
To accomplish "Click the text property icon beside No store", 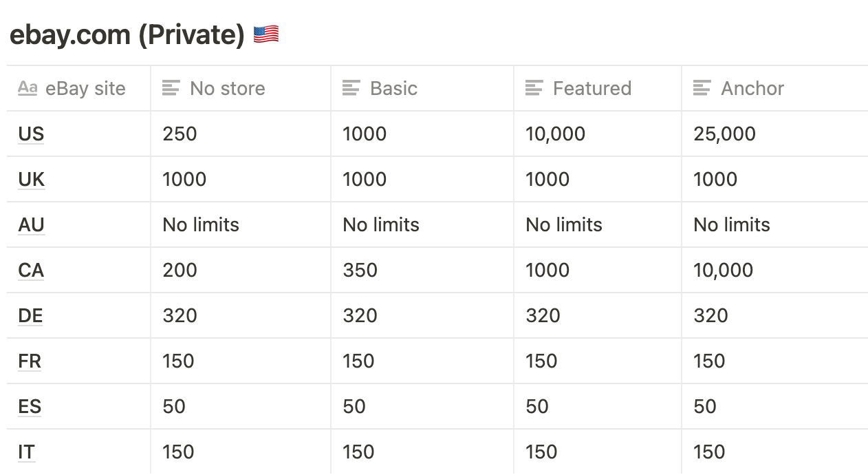I will pos(171,88).
